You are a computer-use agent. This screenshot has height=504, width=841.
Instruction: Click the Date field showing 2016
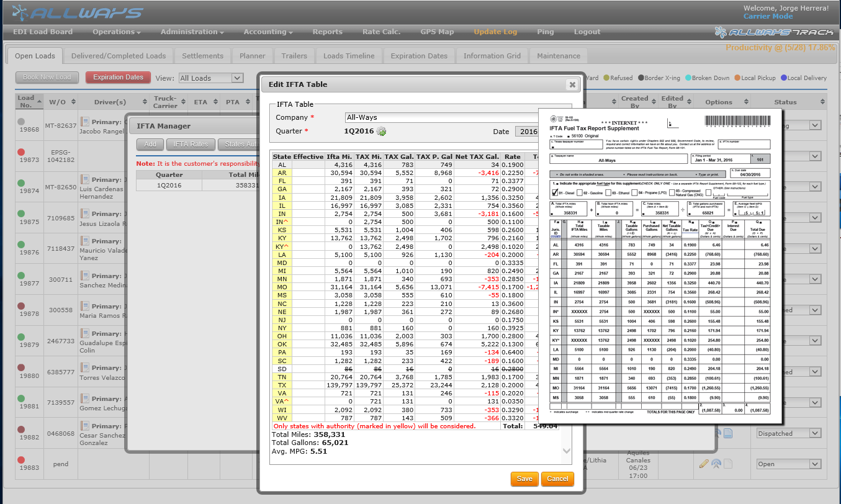click(x=528, y=132)
